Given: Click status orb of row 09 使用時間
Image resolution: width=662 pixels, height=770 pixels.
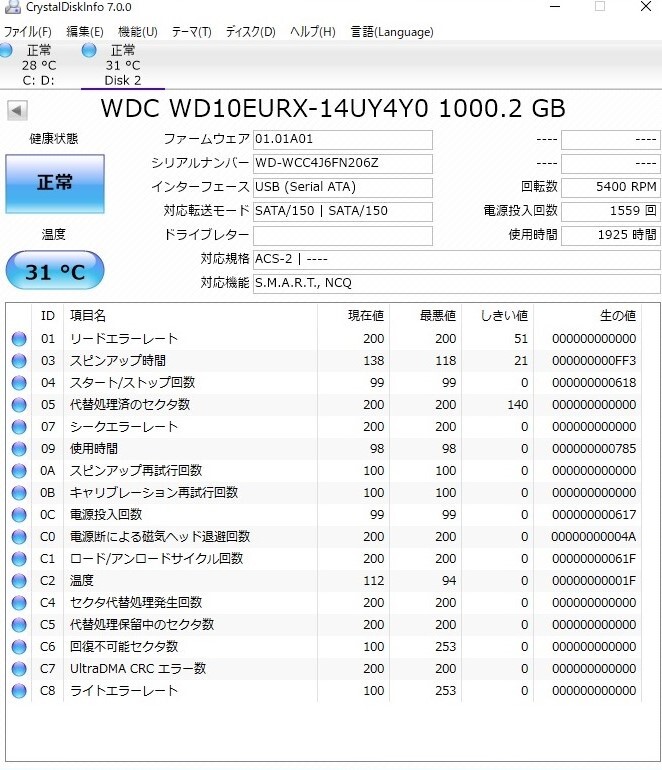Looking at the screenshot, I should click(19, 449).
